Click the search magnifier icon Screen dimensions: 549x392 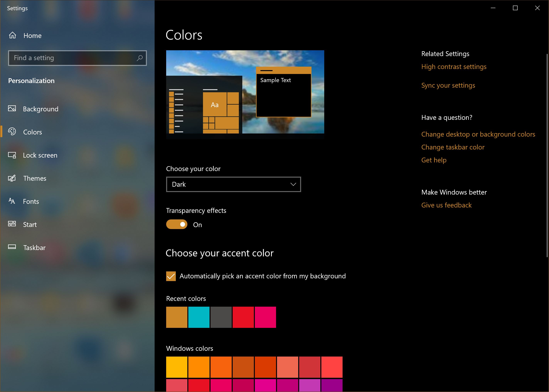(140, 58)
